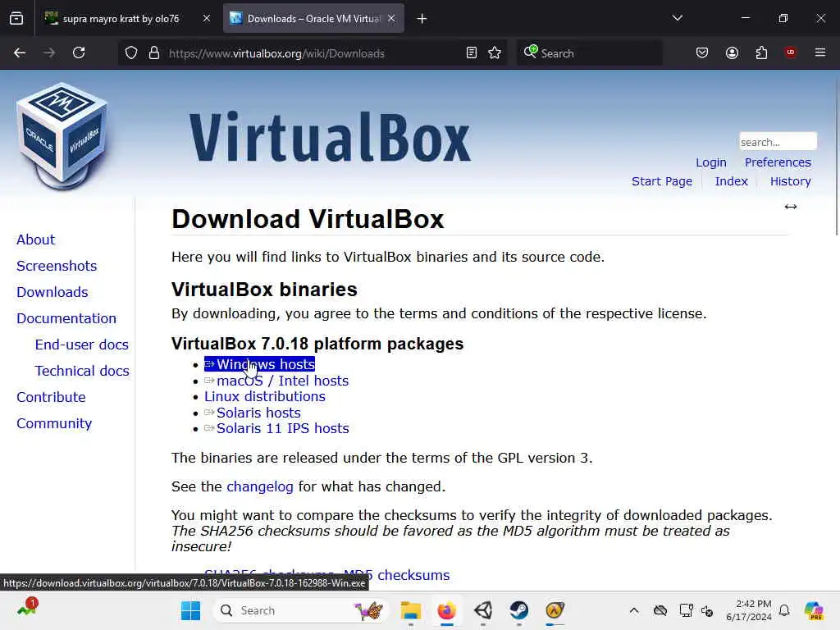Open clock showing 2:42 PM
Screen dimensions: 840x630
click(748, 610)
